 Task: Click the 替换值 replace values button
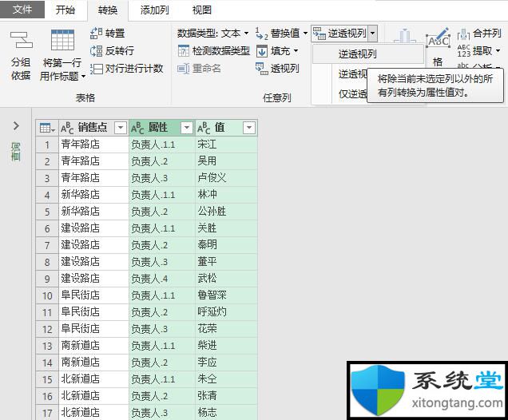[x=278, y=33]
